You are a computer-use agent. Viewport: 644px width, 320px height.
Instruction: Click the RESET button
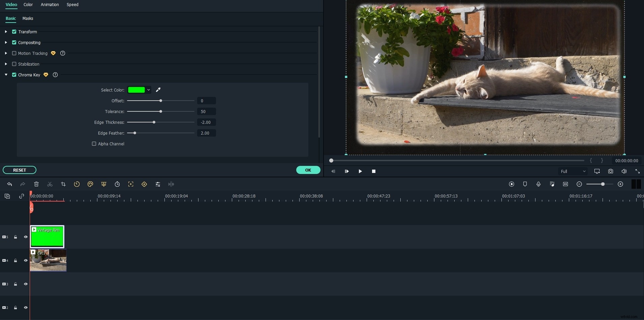pos(19,170)
